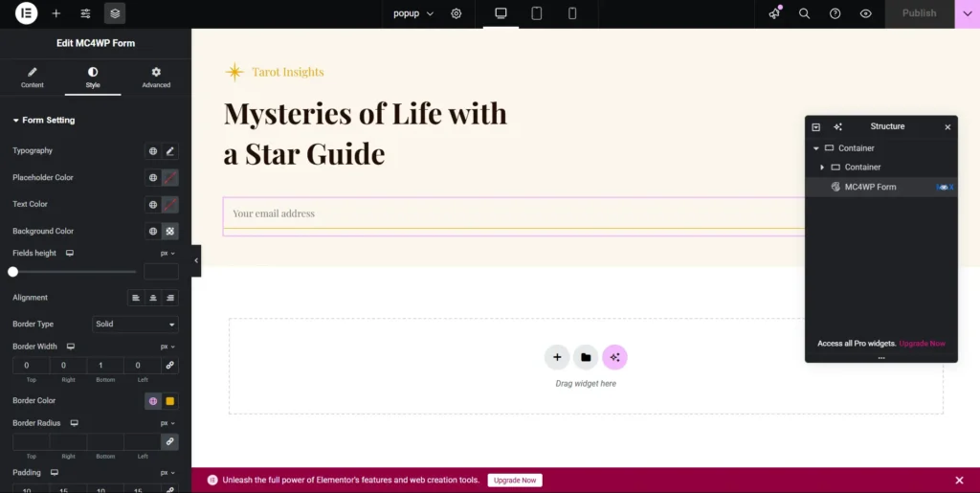The height and width of the screenshot is (493, 980).
Task: Switch to tablet device view
Action: [536, 13]
